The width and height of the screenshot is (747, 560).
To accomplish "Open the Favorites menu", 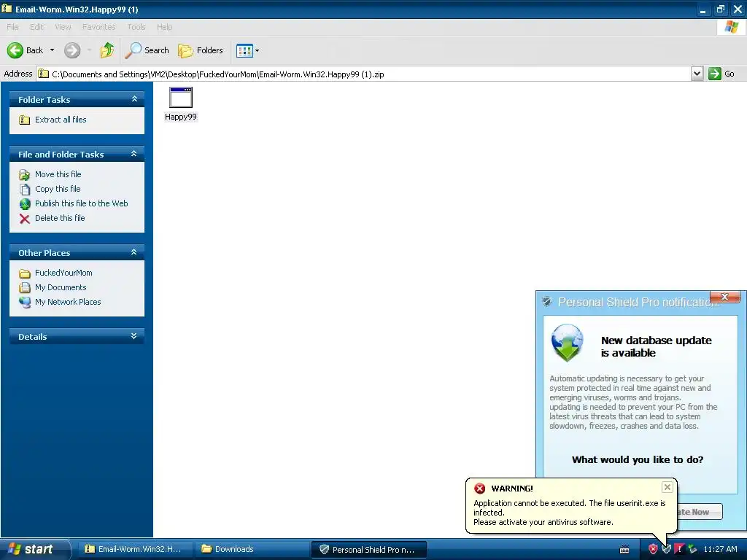I will pyautogui.click(x=98, y=27).
